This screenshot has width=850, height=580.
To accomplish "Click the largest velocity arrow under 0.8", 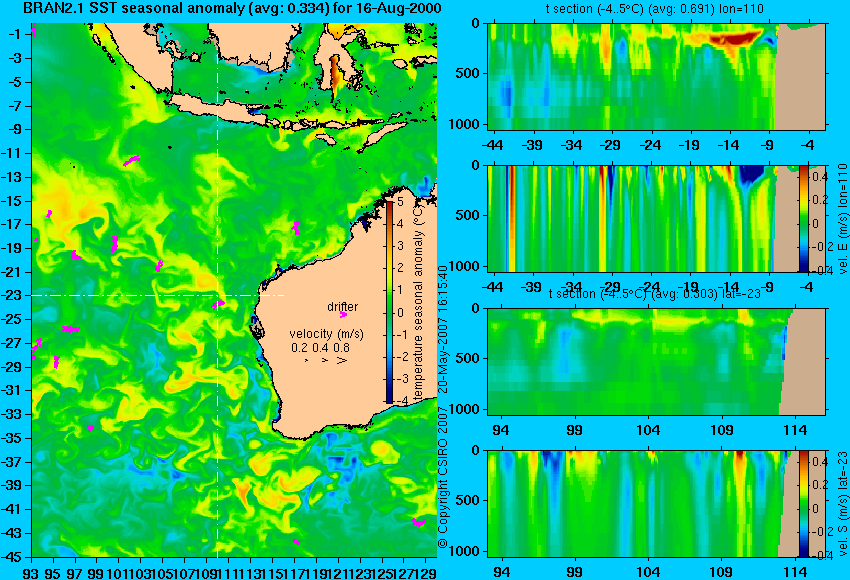I will [x=342, y=360].
